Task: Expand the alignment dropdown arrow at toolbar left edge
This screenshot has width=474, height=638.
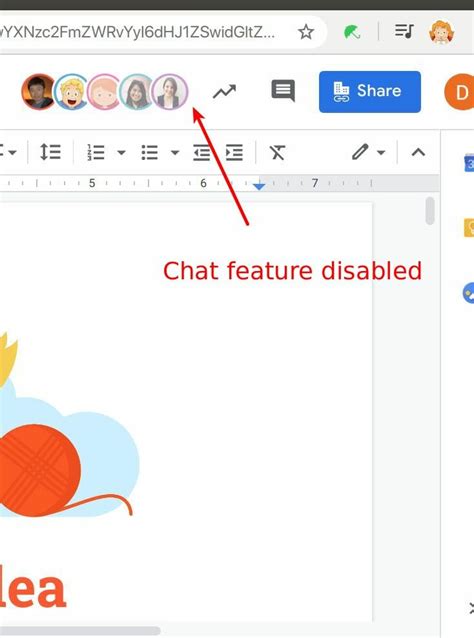Action: tap(12, 153)
